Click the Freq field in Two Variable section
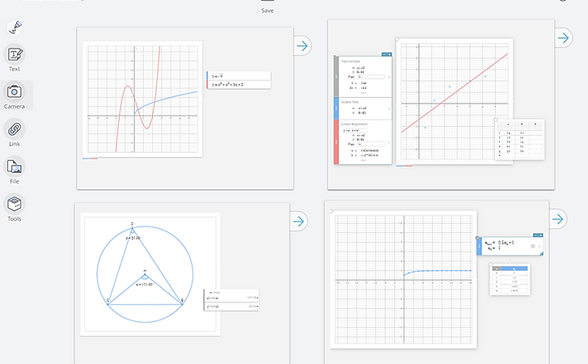Viewport: 588px width, 364px height. (x=371, y=77)
